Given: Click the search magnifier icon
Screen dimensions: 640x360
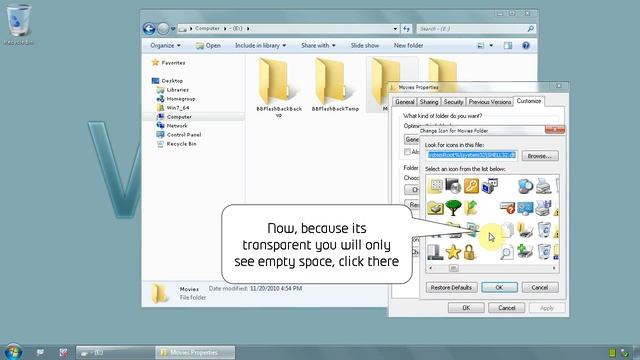Looking at the screenshot, I should pyautogui.click(x=530, y=29).
